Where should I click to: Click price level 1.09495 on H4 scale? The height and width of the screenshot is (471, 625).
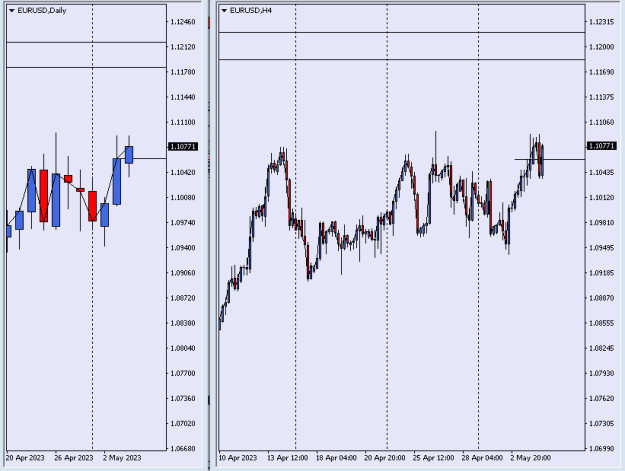pyautogui.click(x=601, y=248)
